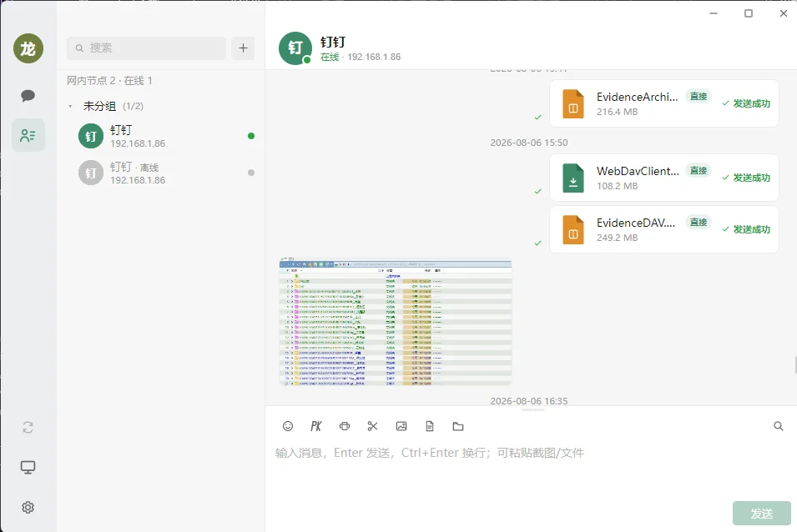Screen dimensions: 797x532
Task: Click the EvidenceDAV... file name
Action: (x=636, y=223)
